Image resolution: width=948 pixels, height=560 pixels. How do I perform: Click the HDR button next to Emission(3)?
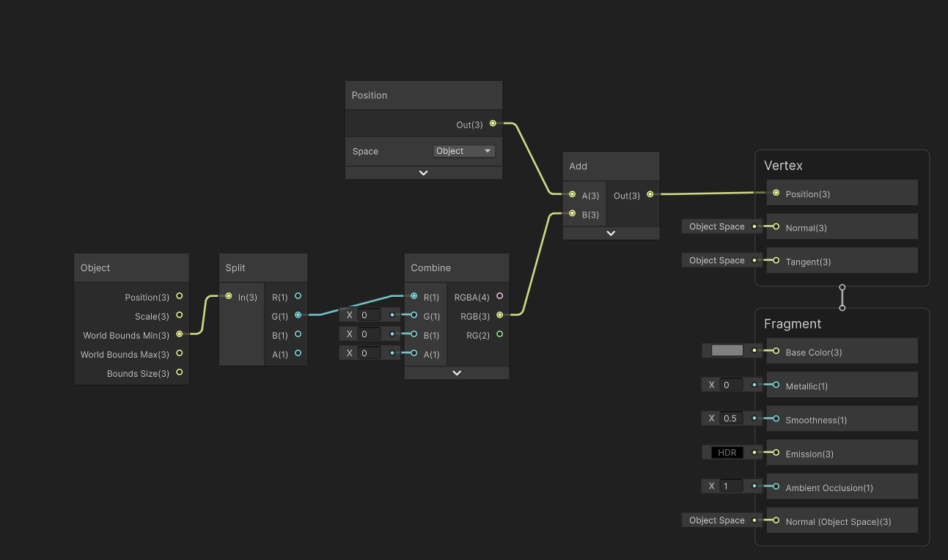(725, 452)
